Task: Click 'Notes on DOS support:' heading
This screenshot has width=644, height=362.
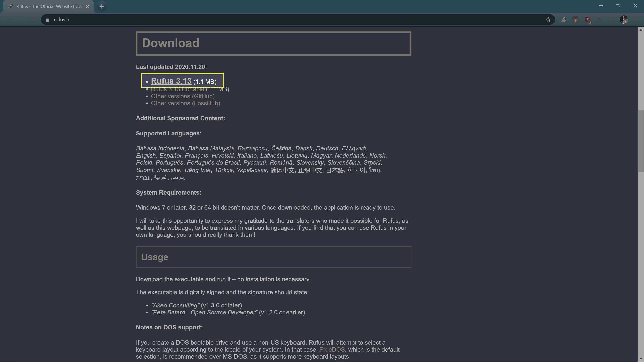Action: pyautogui.click(x=169, y=327)
